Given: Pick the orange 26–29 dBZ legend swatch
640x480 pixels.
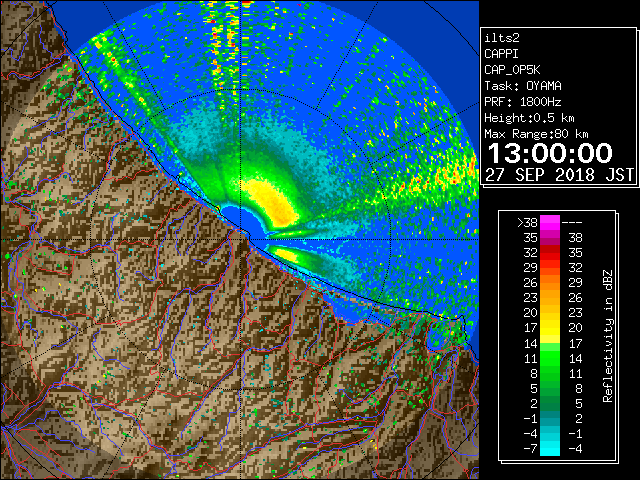Looking at the screenshot, I should point(550,282).
